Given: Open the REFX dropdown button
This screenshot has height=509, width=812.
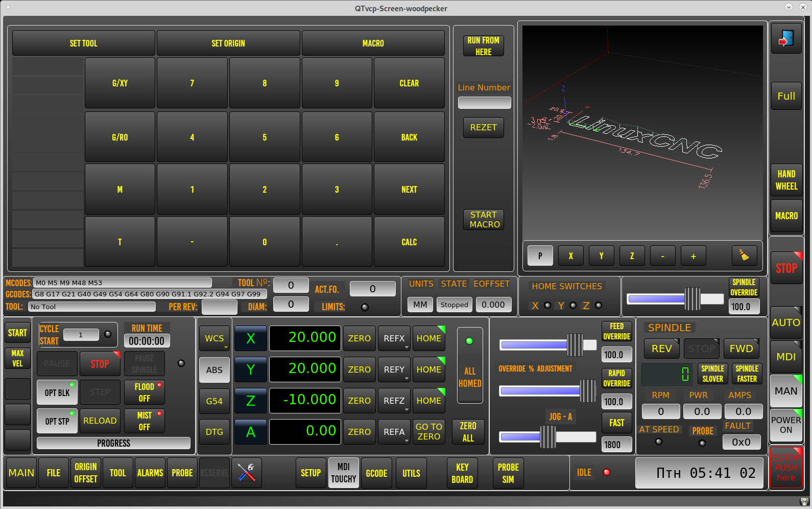Looking at the screenshot, I should pos(394,338).
